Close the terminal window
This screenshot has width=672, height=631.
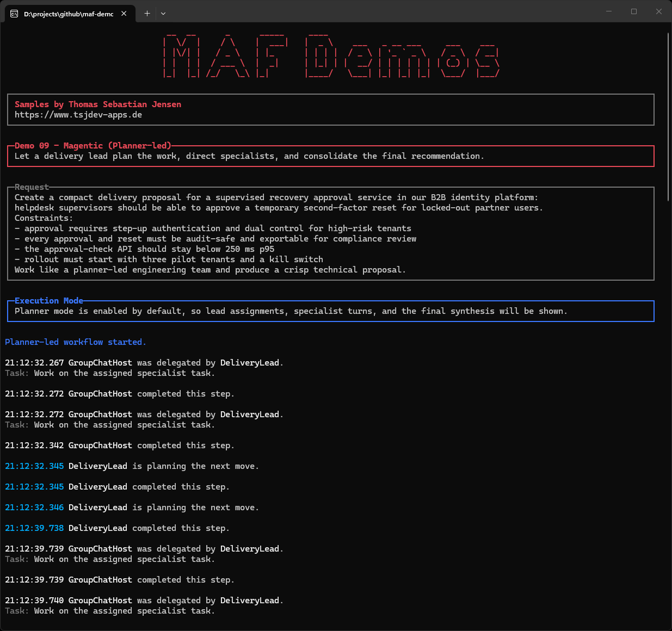[x=659, y=11]
